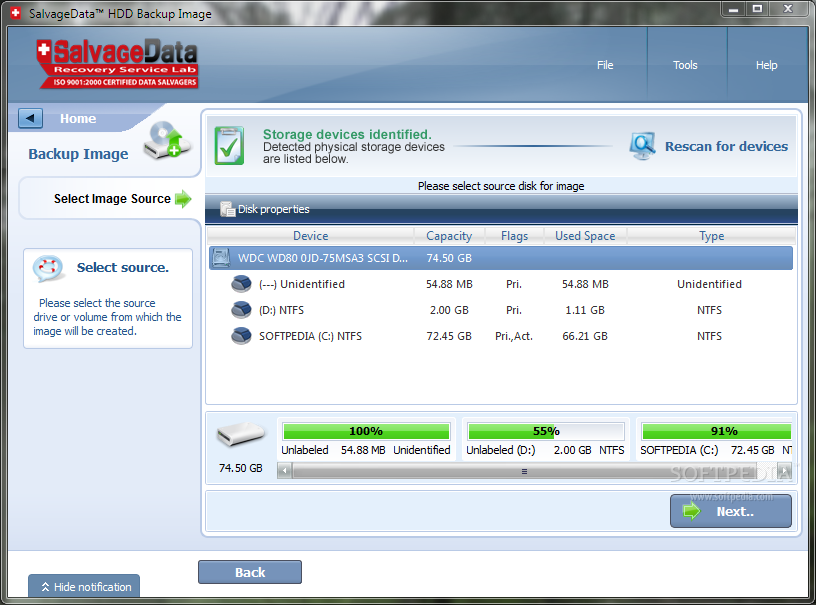Screen dimensions: 816x605
Task: Click Rescan for devices
Action: pos(726,147)
